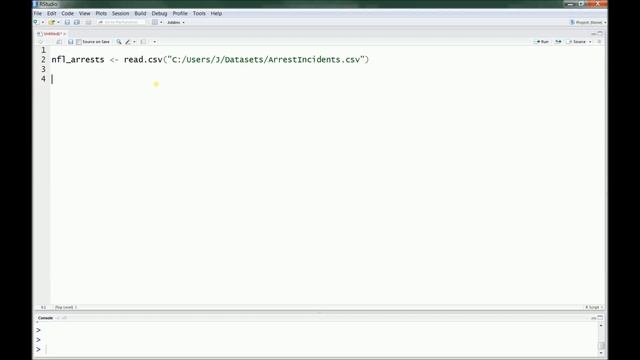Minimize the Console pane
Viewport: 640px width, 360px height.
click(594, 318)
